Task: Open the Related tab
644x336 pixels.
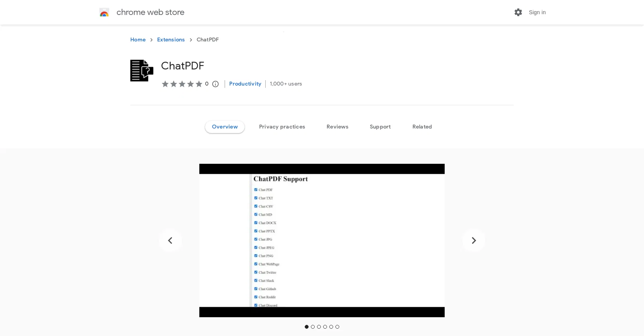Action: pos(422,127)
